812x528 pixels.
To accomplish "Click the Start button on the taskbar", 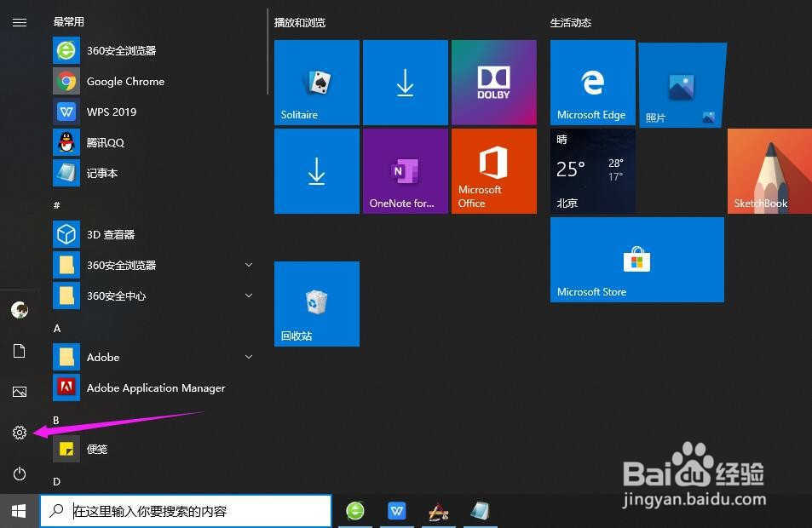I will 18,510.
